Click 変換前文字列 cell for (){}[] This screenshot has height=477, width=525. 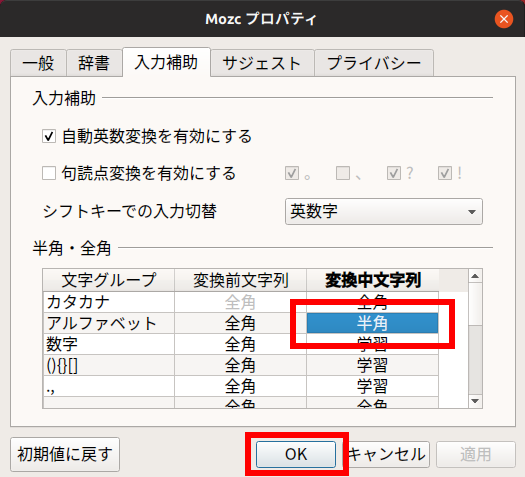(x=240, y=365)
